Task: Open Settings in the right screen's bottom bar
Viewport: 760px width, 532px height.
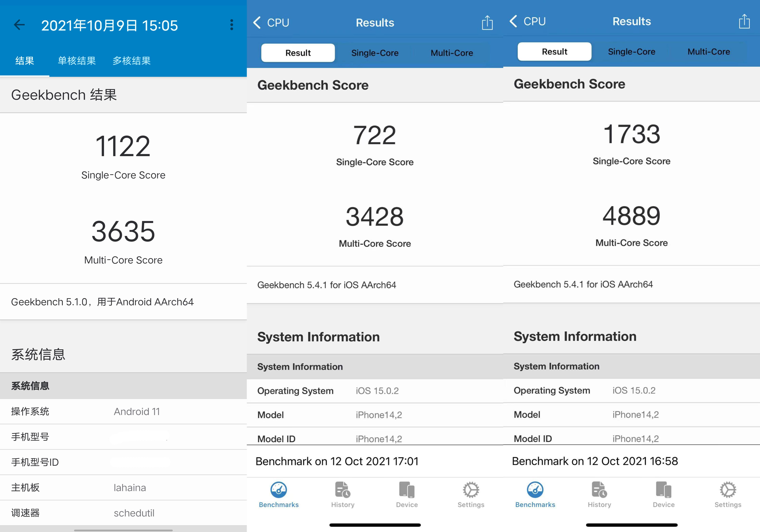Action: click(728, 495)
